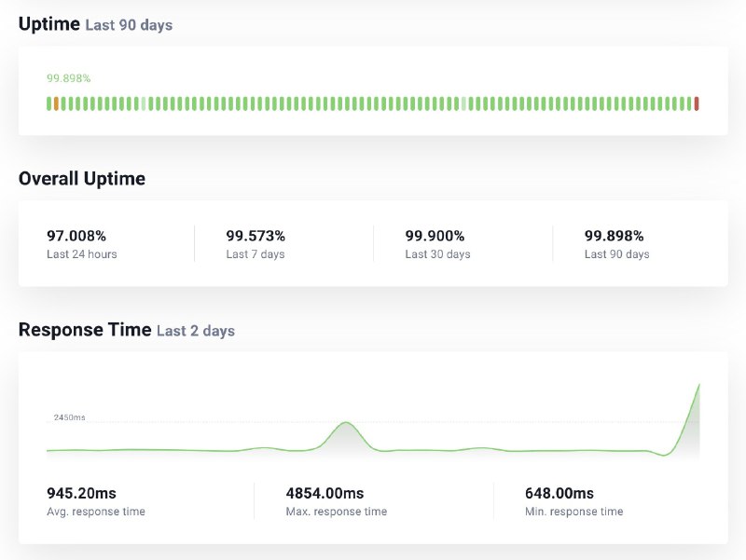Click the 945.20ms average response value
The height and width of the screenshot is (560, 746).
(81, 493)
